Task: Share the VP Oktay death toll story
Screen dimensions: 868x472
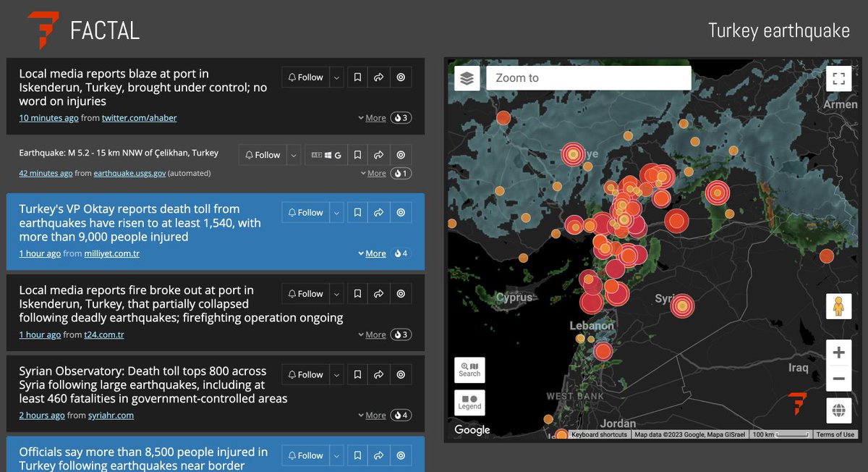Action: [379, 211]
